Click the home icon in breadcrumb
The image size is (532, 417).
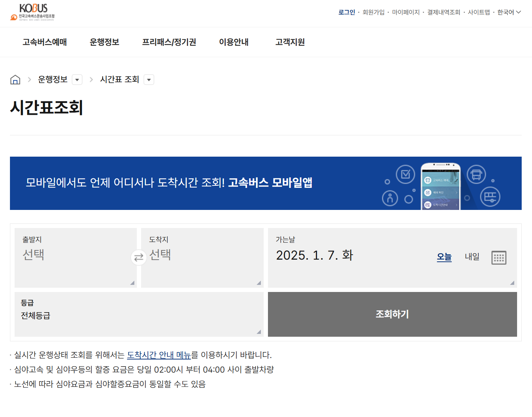(x=15, y=79)
